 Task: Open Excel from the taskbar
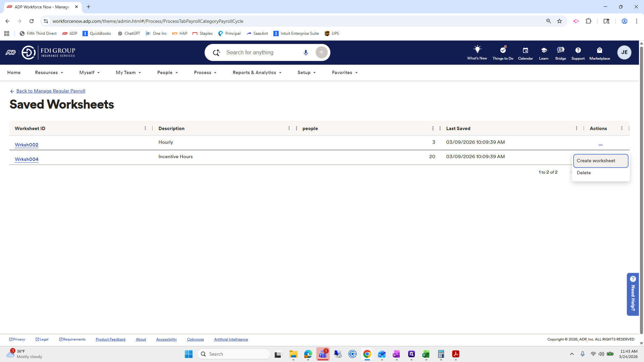click(426, 354)
